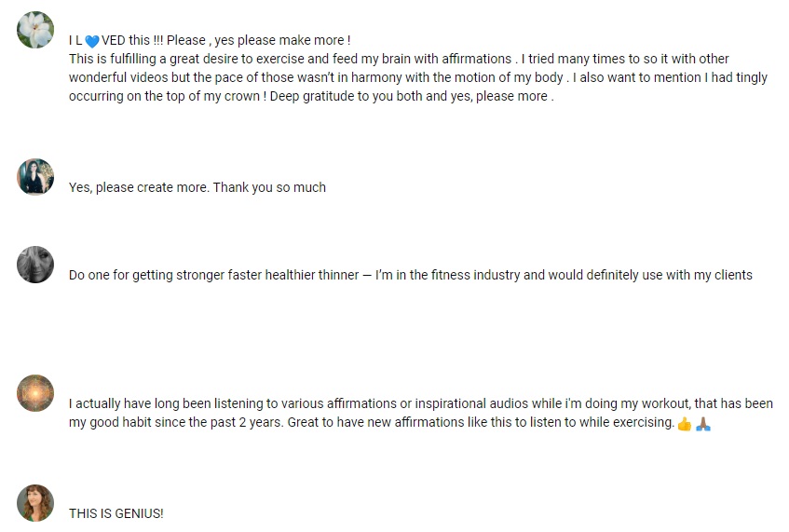Click the folded hands emoji
Screen dimensions: 789x532
[x=703, y=424]
